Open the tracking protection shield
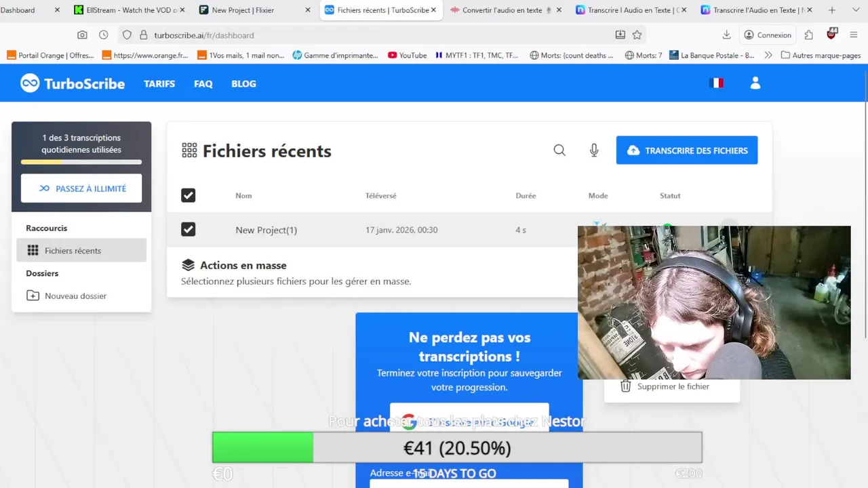This screenshot has width=868, height=488. tap(127, 35)
